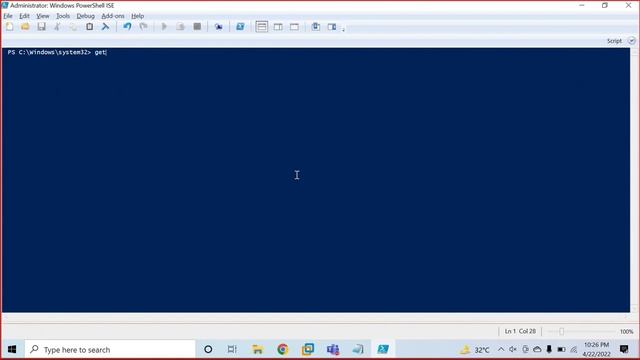Open the Add-ons menu

point(113,16)
